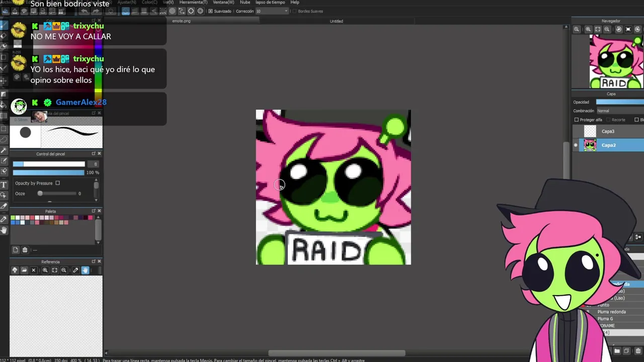Reset canvas rotation in Navigator
This screenshot has height=362, width=644.
628,29
